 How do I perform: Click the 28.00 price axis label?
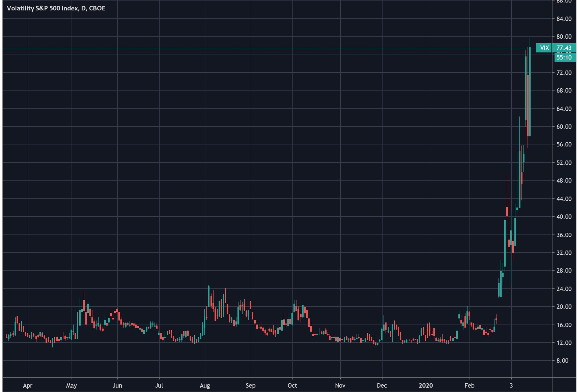coord(564,270)
